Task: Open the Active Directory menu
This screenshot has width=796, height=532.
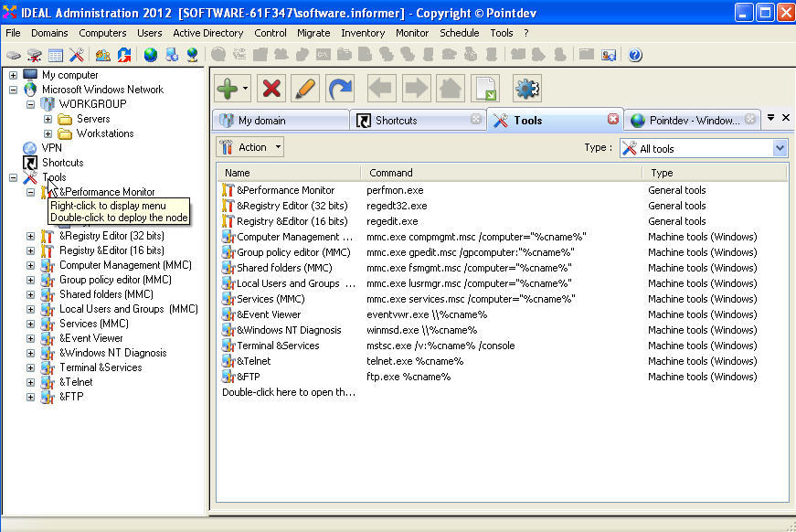Action: [208, 33]
